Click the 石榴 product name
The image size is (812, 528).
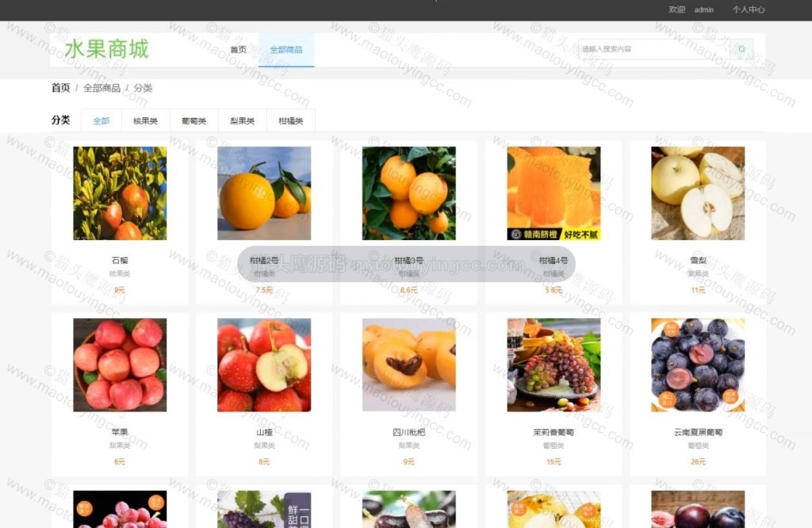click(x=120, y=260)
